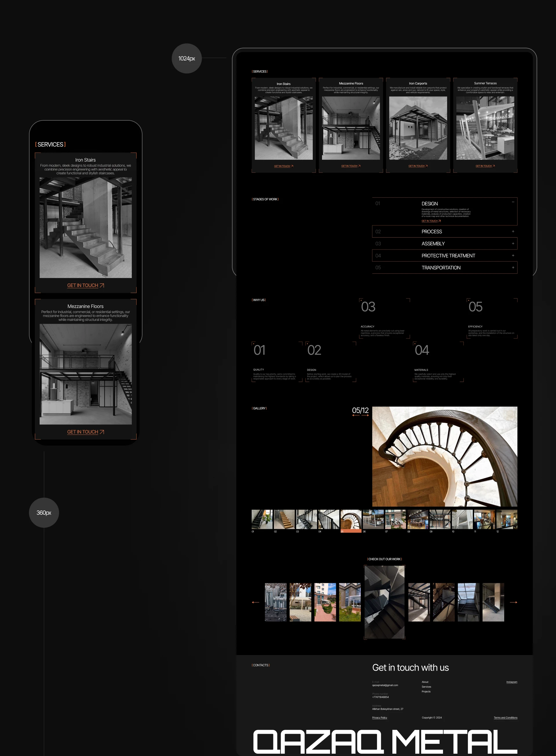This screenshot has height=756, width=556.
Task: Click right arrow of Check Out Our Work carousel
Action: [x=513, y=602]
